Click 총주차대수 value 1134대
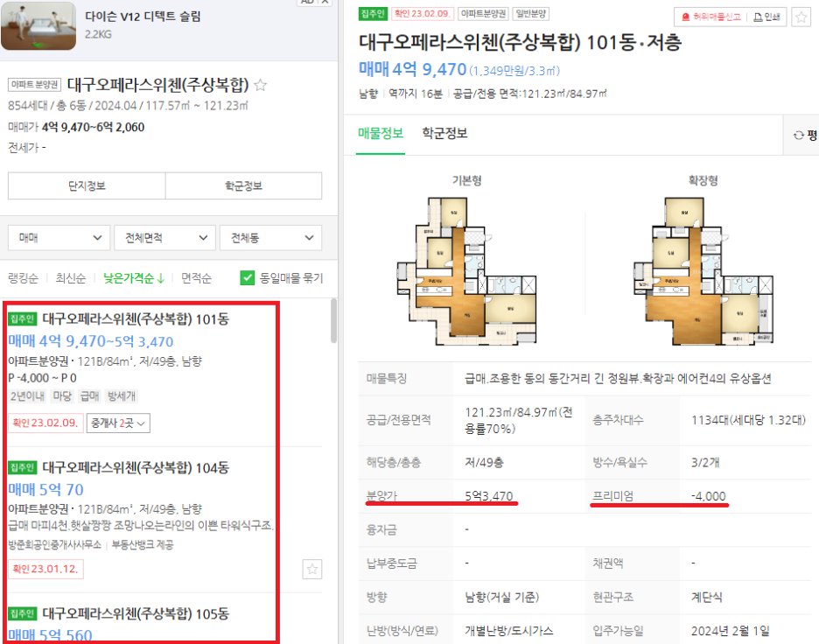The height and width of the screenshot is (644, 819). point(748,420)
